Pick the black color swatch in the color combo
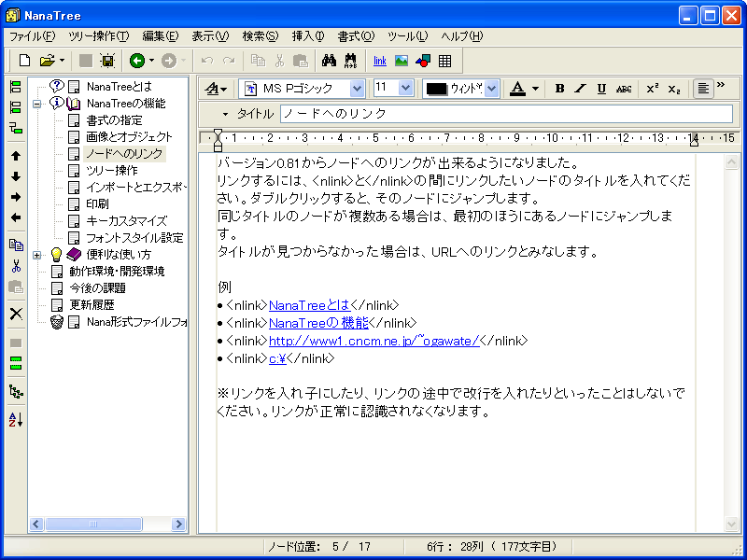Screen dimensions: 747x560 point(437,89)
